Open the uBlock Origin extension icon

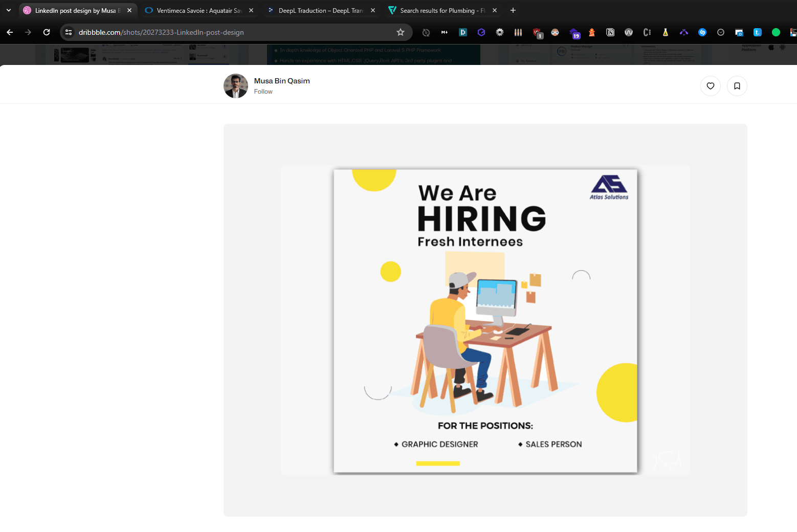(x=537, y=33)
